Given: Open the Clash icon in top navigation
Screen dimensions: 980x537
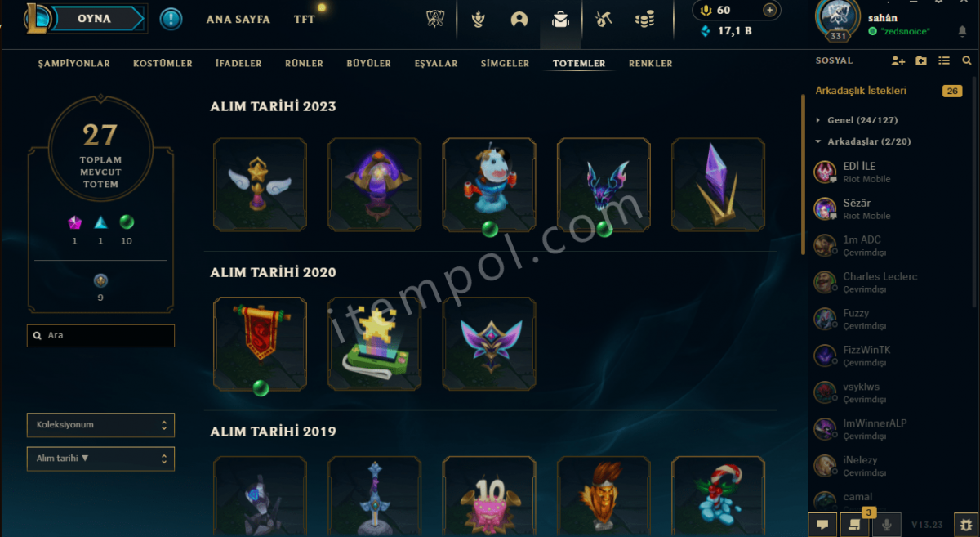Looking at the screenshot, I should point(479,19).
